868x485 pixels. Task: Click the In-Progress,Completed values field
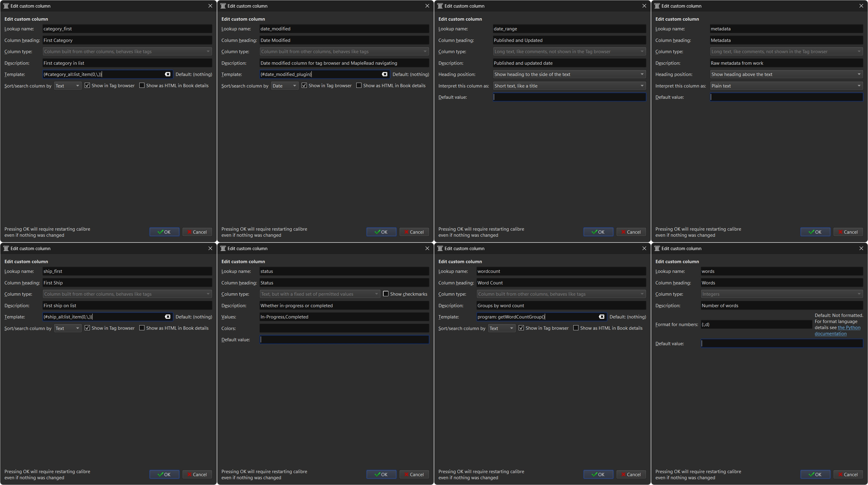point(344,317)
